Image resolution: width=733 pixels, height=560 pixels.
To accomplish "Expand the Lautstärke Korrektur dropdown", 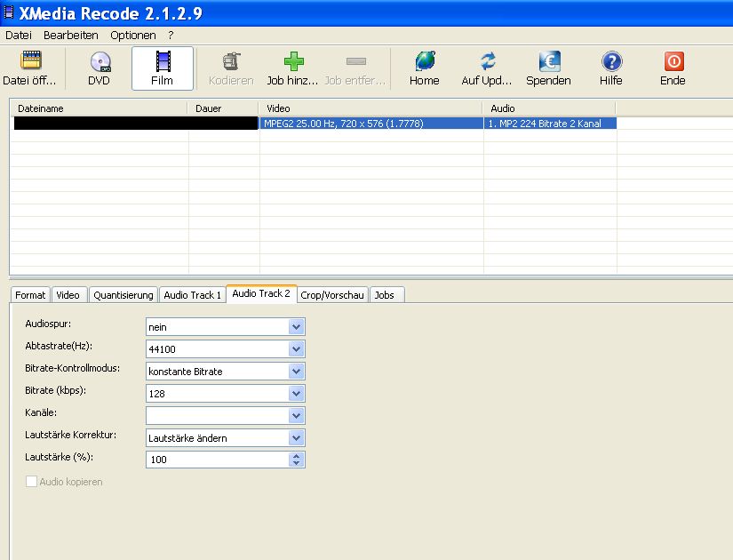I will click(297, 438).
